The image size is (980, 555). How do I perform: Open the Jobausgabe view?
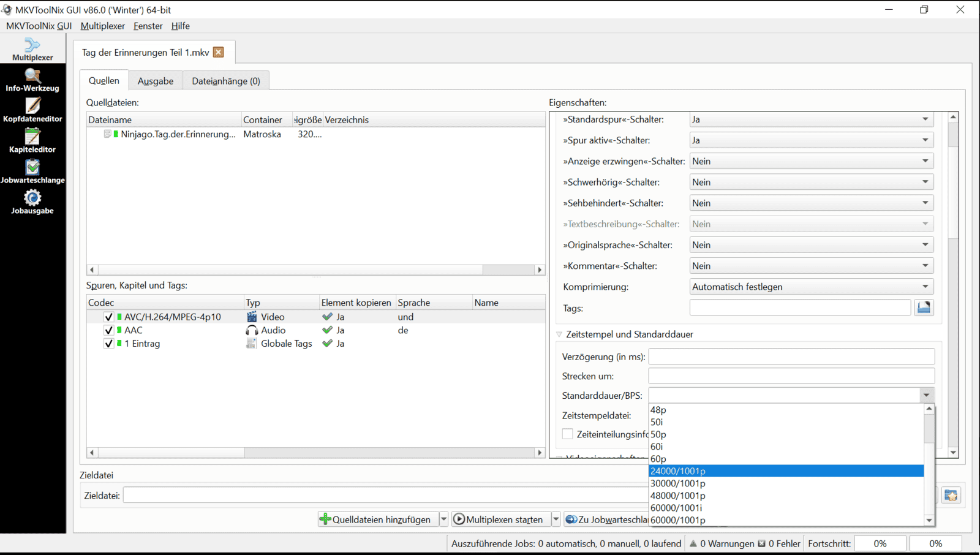32,203
